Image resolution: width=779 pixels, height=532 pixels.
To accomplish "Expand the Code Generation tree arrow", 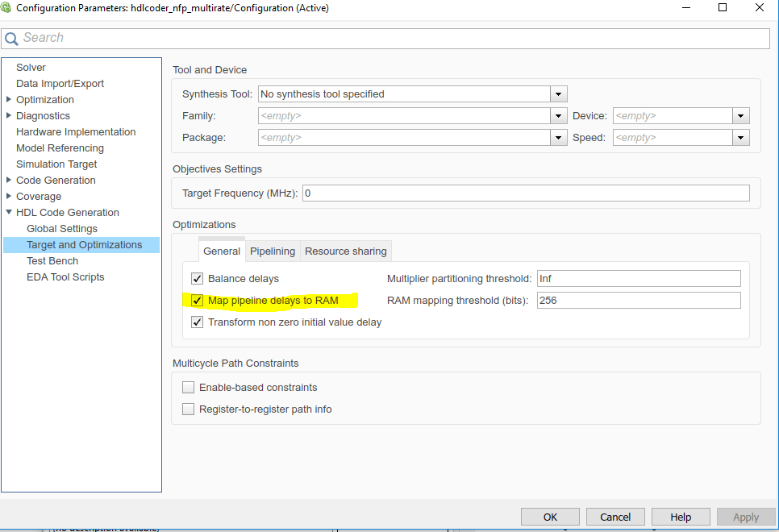I will coord(8,180).
